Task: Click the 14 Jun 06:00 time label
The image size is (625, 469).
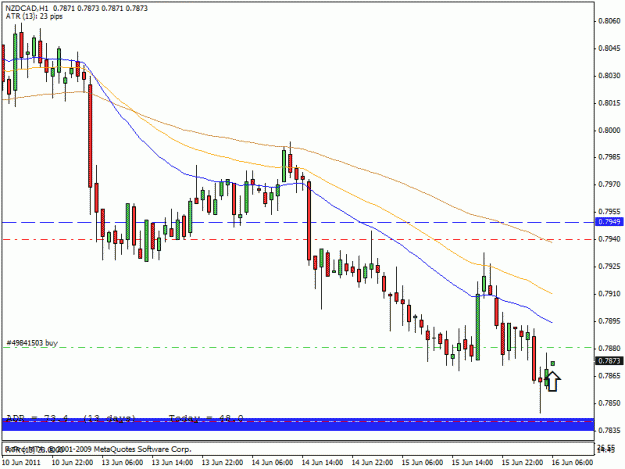Action: [x=272, y=462]
